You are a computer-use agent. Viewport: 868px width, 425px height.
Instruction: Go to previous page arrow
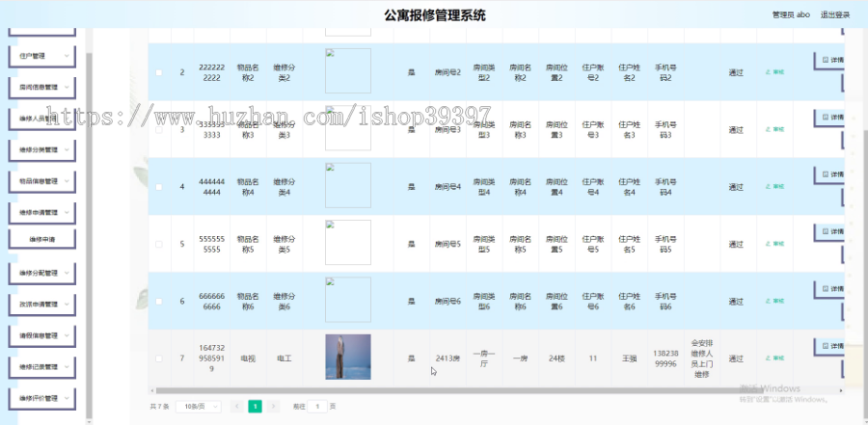(237, 407)
